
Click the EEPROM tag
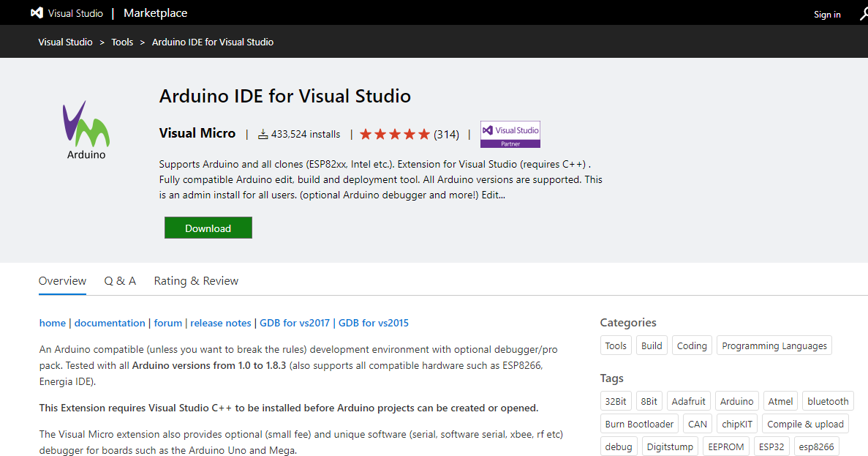coord(726,446)
